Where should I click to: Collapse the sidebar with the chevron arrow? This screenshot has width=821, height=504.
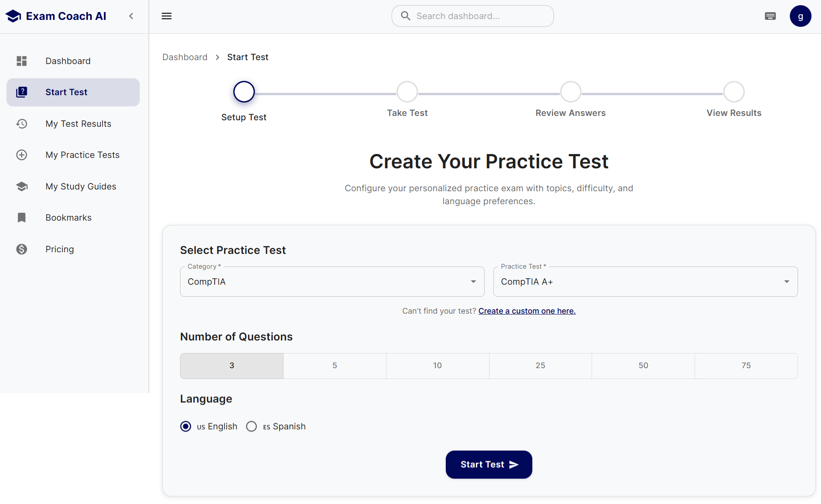[x=131, y=16]
